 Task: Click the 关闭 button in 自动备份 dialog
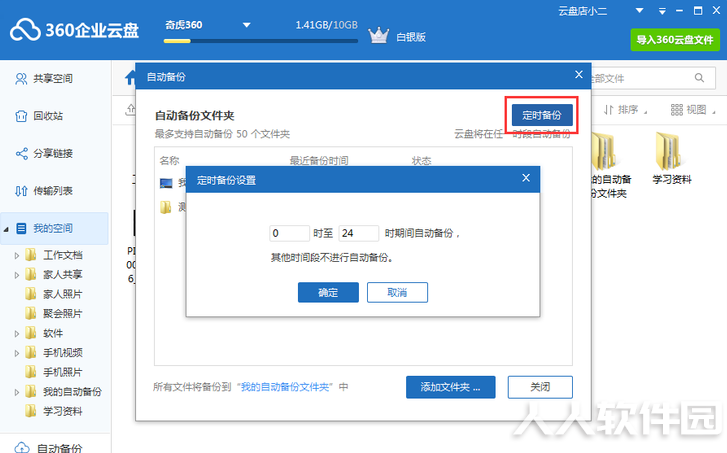540,387
